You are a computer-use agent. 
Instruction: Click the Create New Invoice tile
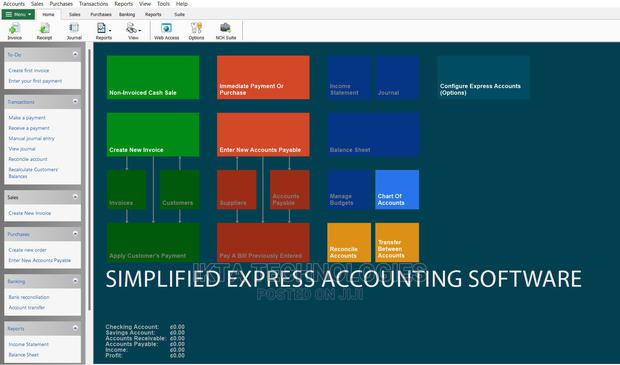(x=153, y=134)
